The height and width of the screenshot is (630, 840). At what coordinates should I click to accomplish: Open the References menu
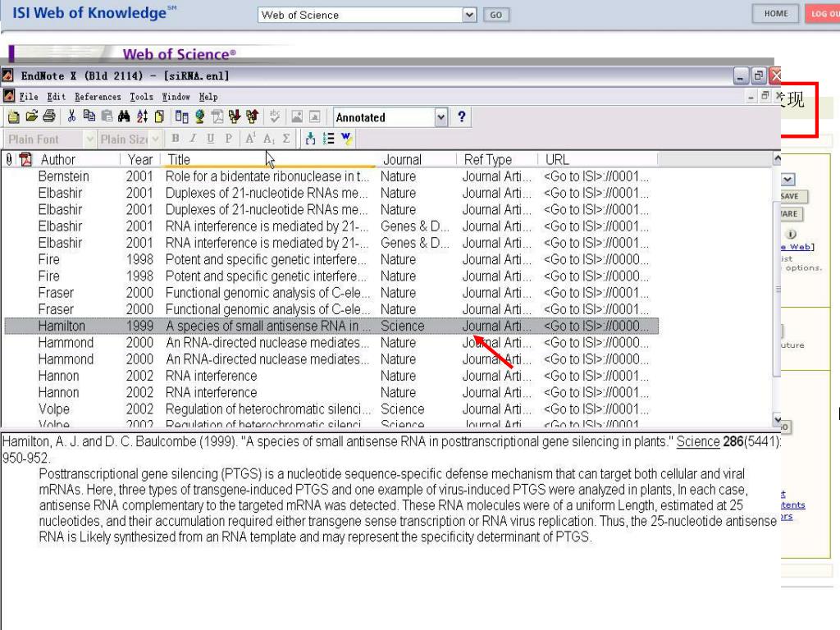point(98,97)
